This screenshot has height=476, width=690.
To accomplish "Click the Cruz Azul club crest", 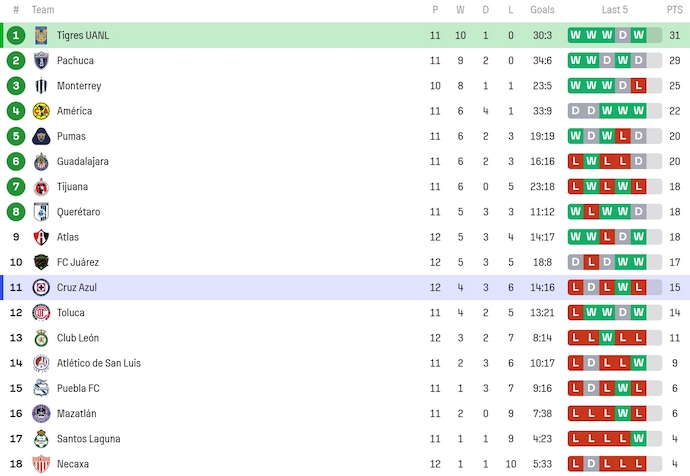I will 41,287.
